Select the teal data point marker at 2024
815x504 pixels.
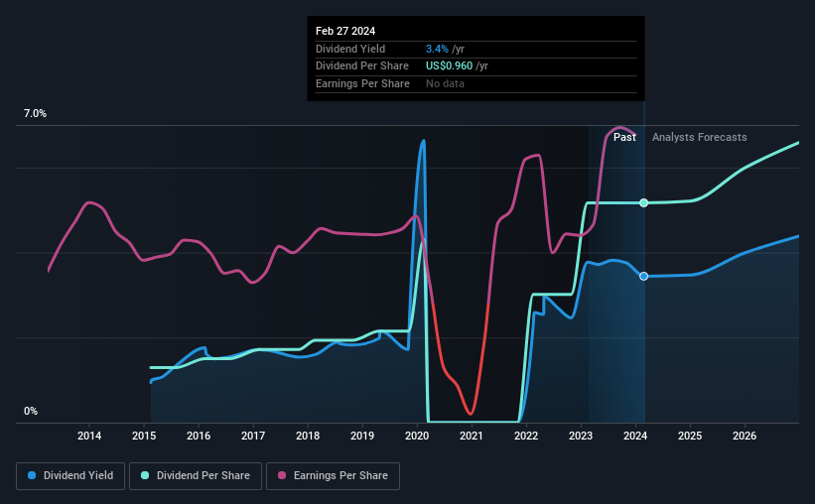(643, 202)
